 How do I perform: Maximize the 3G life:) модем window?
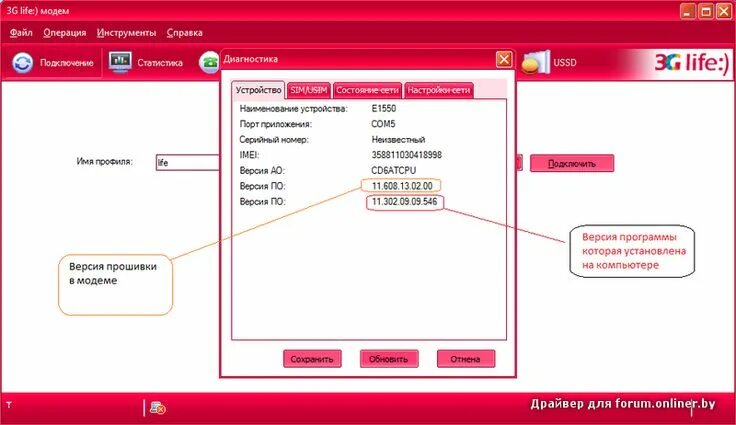[706, 11]
